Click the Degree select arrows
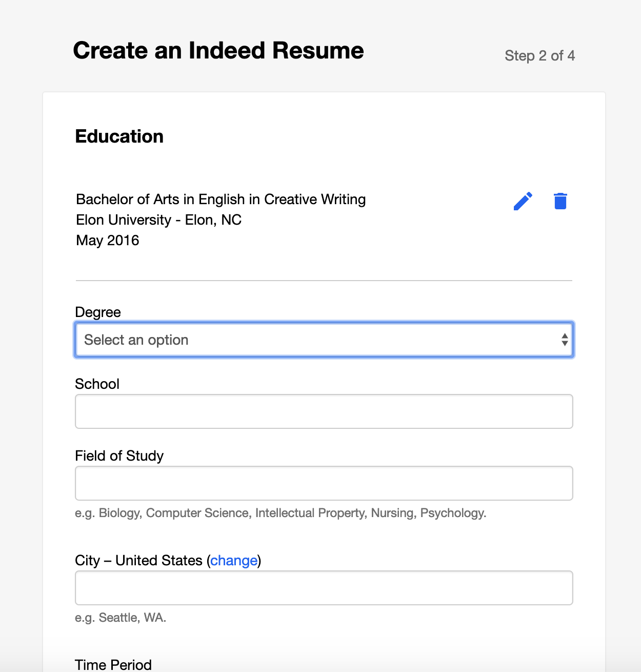 pyautogui.click(x=564, y=340)
